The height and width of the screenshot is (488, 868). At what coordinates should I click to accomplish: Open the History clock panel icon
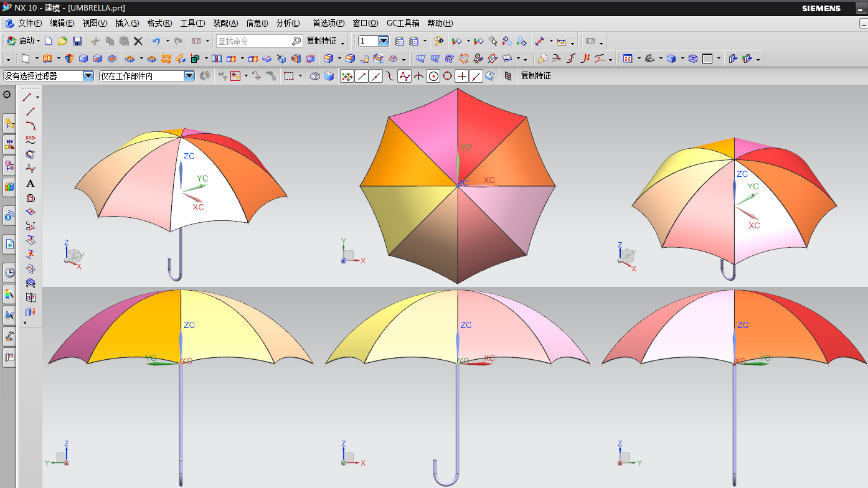click(x=9, y=272)
